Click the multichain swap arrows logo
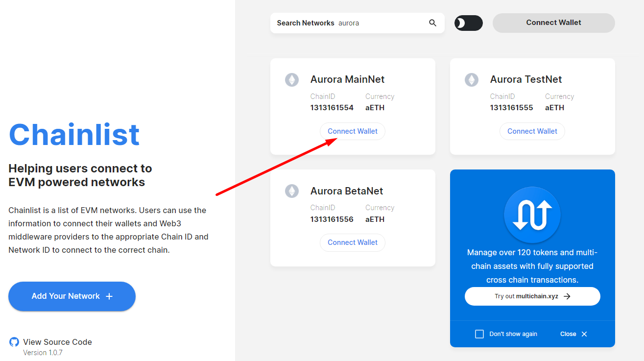This screenshot has height=361, width=644. point(532,215)
